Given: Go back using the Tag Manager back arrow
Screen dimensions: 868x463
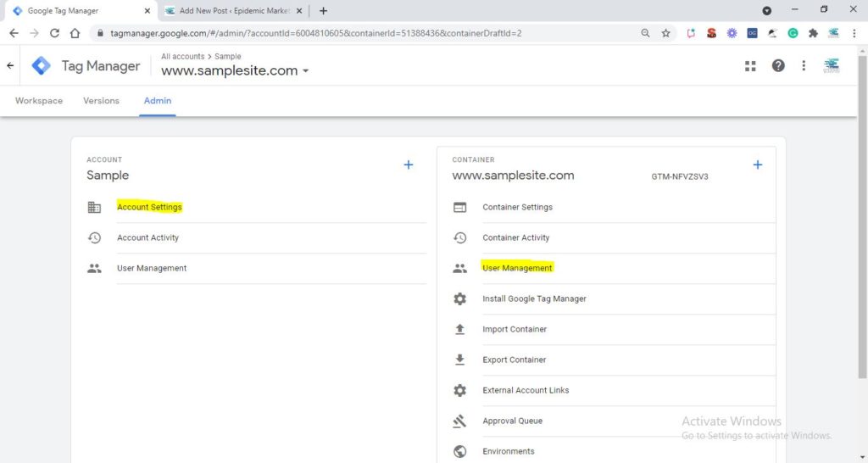Looking at the screenshot, I should tap(10, 65).
